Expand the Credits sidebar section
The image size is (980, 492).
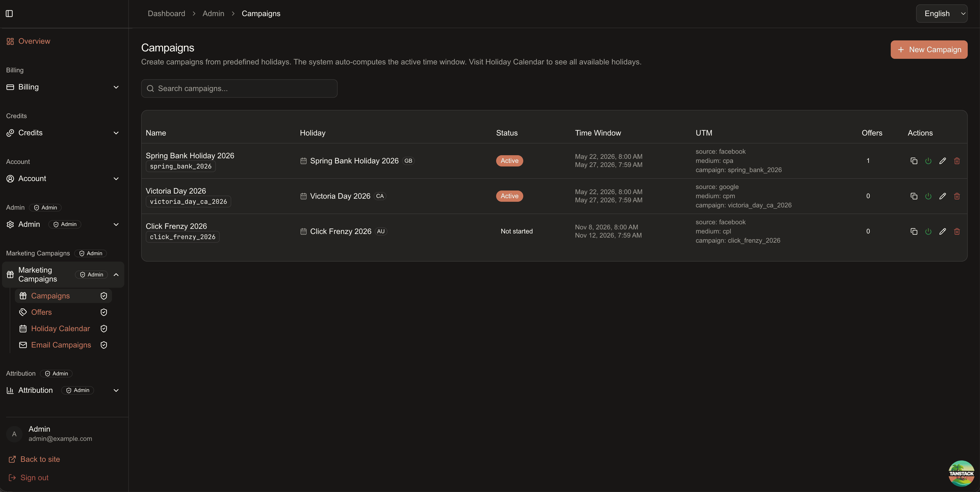(x=63, y=133)
